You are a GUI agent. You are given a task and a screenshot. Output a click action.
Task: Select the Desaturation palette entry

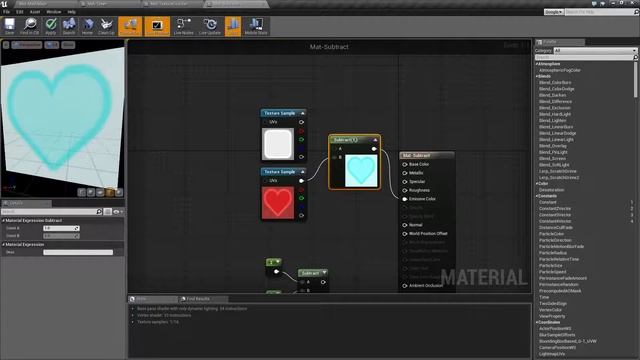[551, 190]
